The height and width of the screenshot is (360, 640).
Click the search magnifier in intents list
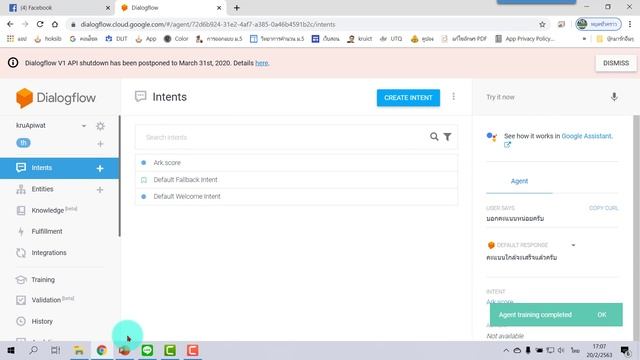[434, 137]
